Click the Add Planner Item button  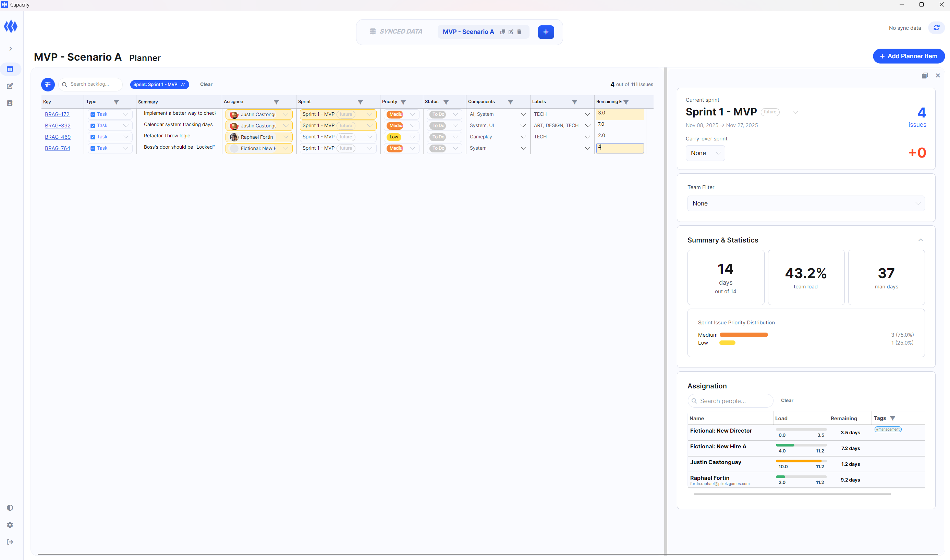pyautogui.click(x=908, y=56)
